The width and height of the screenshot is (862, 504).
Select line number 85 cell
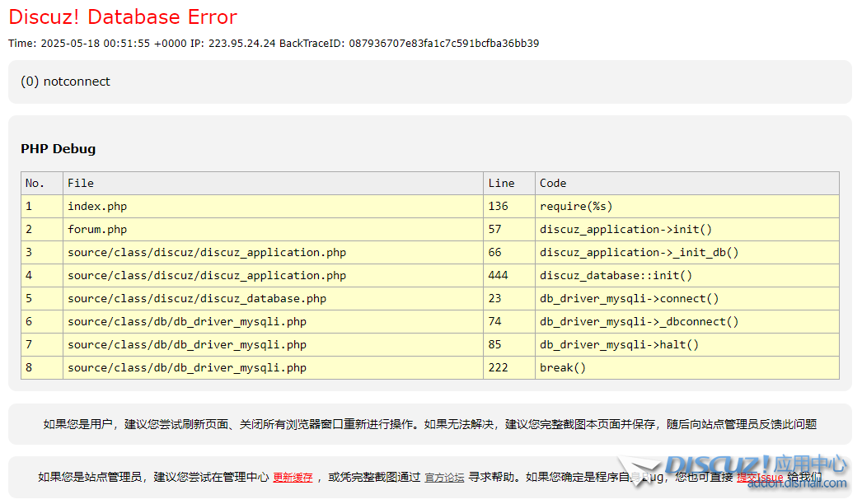click(x=509, y=344)
